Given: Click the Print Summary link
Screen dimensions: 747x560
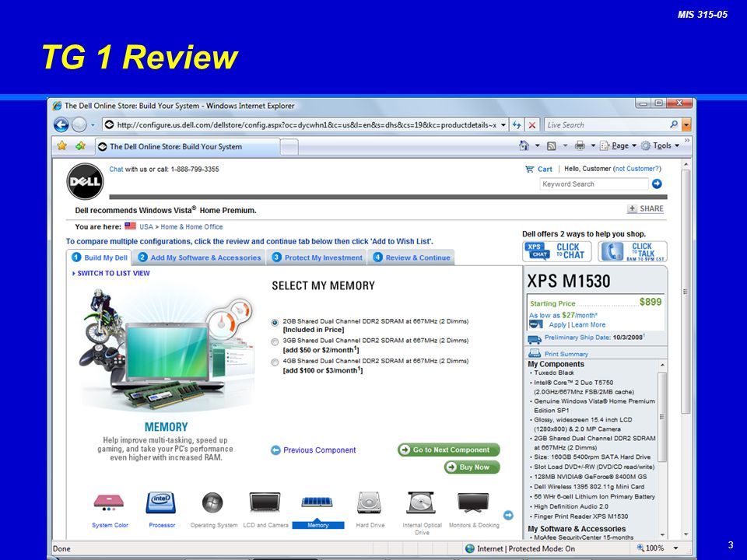Looking at the screenshot, I should (x=566, y=354).
